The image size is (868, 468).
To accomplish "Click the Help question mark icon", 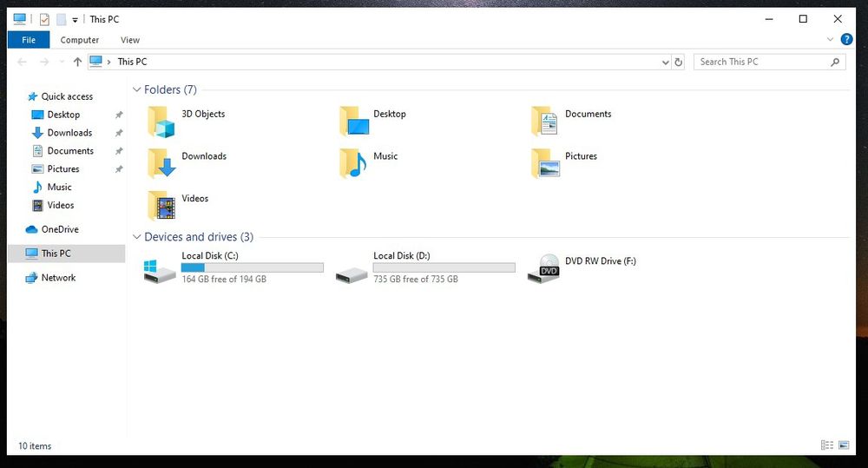I will click(846, 39).
